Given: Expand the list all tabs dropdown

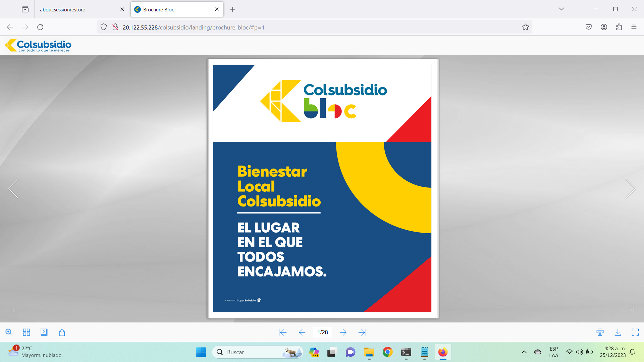Looking at the screenshot, I should 561,9.
